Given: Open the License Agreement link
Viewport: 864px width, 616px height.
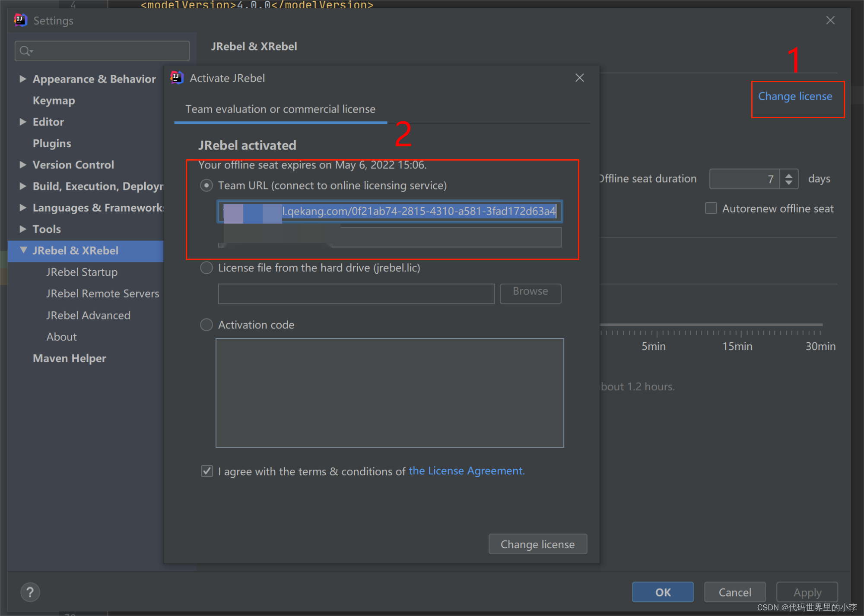Looking at the screenshot, I should click(467, 471).
